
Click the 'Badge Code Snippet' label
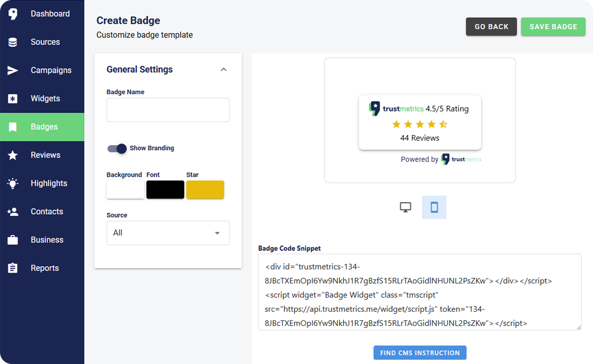pyautogui.click(x=289, y=248)
